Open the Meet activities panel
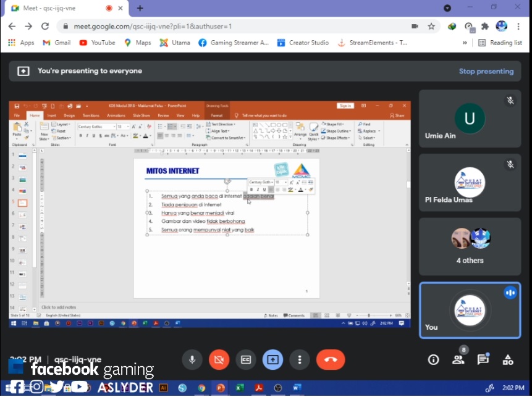The width and height of the screenshot is (532, 397). coord(508,360)
